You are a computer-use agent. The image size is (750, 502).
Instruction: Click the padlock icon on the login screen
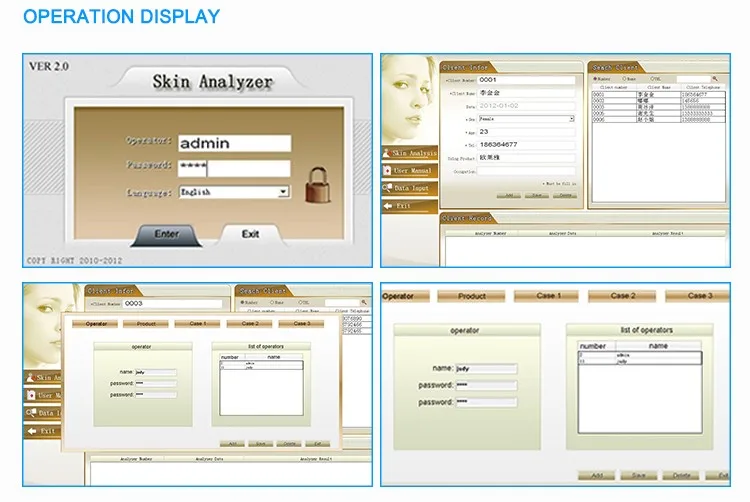point(318,185)
